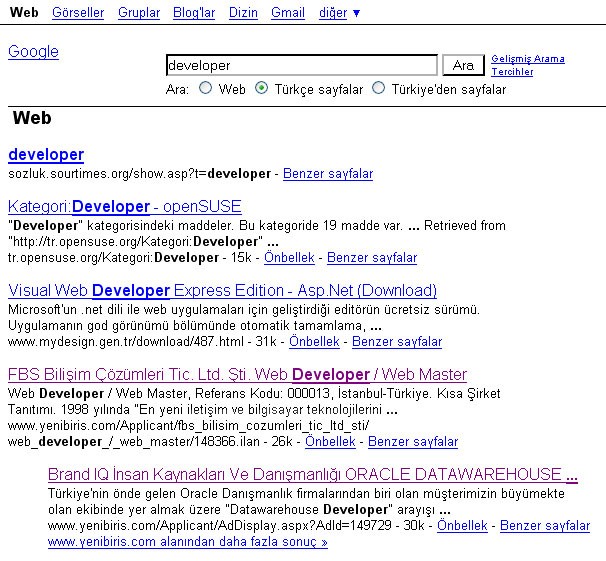
Task: View "Önbellek" cached copy of openSUSE result
Action: (x=291, y=258)
